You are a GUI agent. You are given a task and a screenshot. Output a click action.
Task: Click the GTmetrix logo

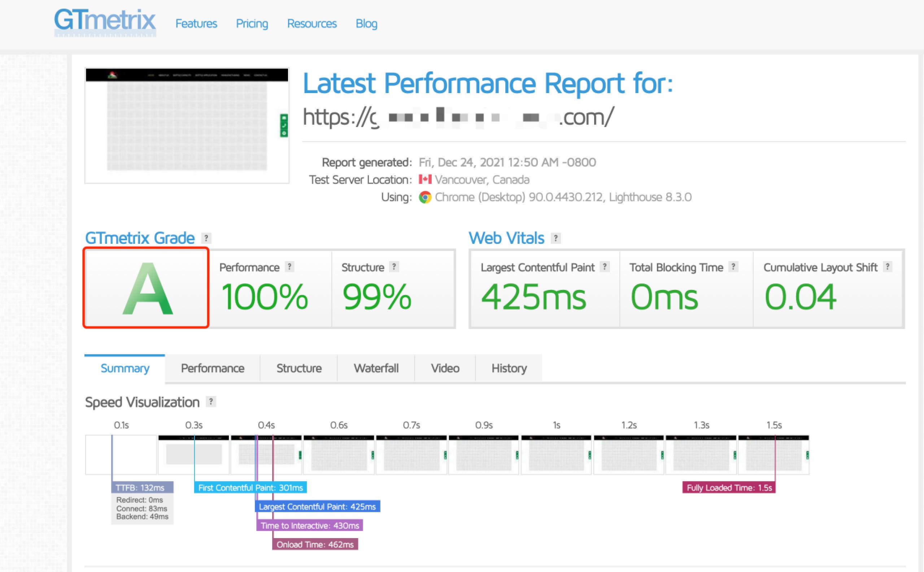click(x=105, y=23)
